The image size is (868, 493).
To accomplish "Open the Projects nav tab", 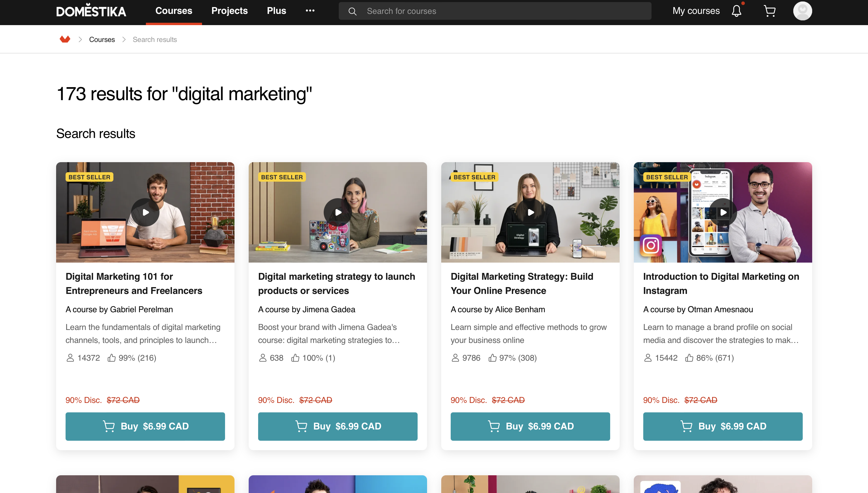I will point(229,11).
